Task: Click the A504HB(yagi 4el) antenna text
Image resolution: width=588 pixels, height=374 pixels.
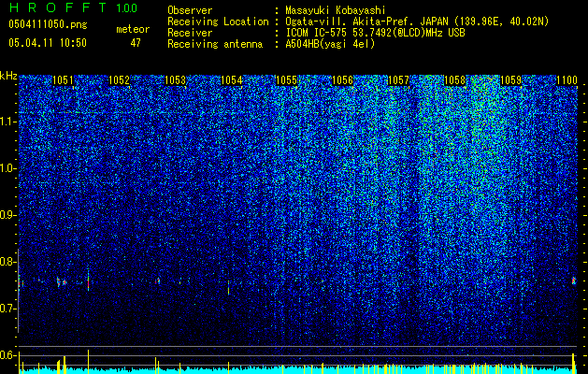Action: pyautogui.click(x=330, y=44)
